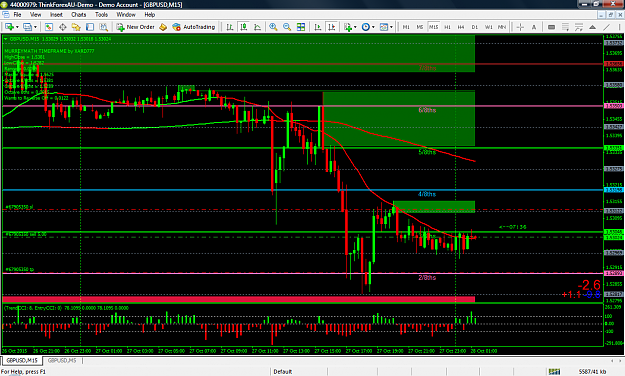This screenshot has height=376, width=625.
Task: Open the Help menu
Action: coord(149,14)
